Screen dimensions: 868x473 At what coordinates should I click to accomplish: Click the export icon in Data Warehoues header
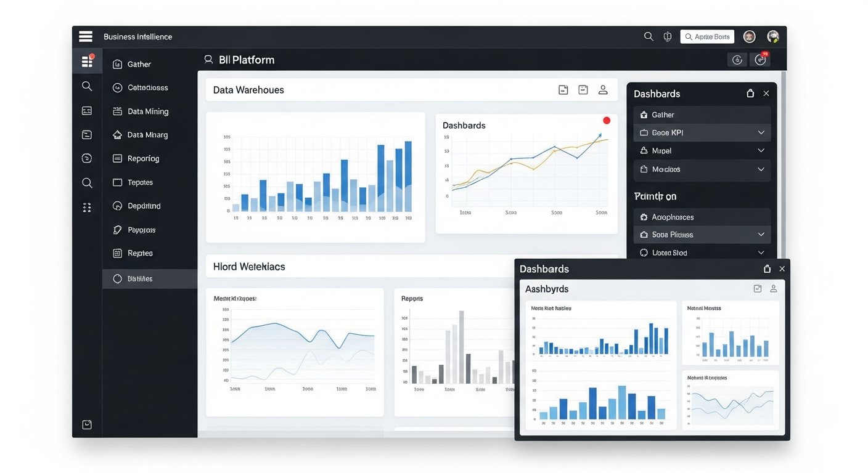[563, 89]
